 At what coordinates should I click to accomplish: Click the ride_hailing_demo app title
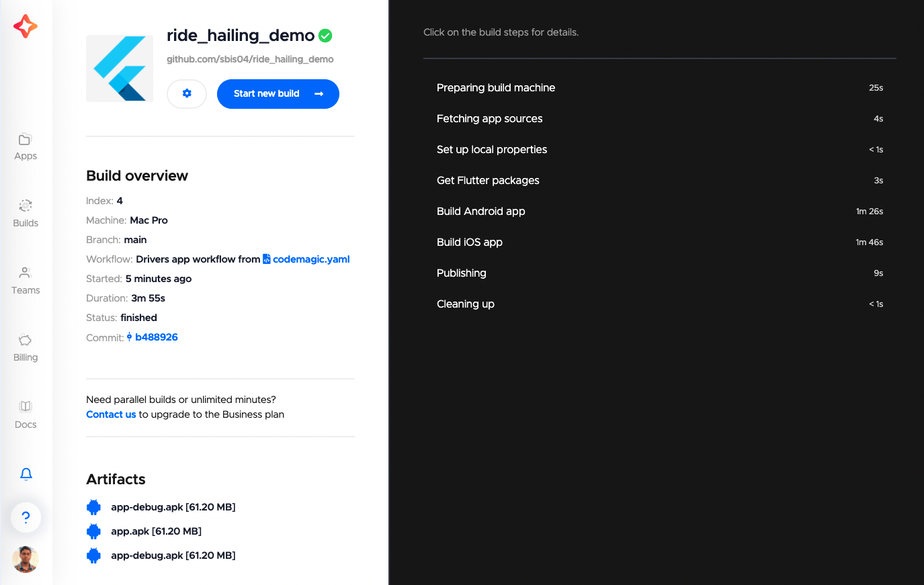241,36
